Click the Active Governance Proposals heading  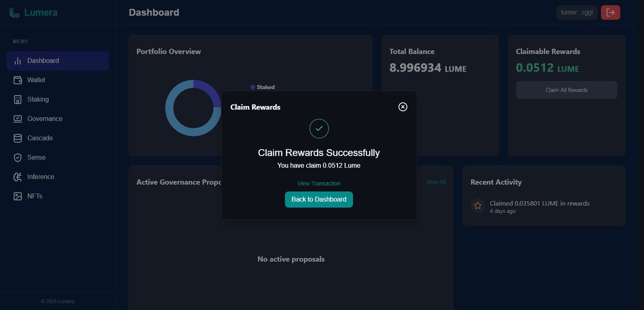pos(179,182)
